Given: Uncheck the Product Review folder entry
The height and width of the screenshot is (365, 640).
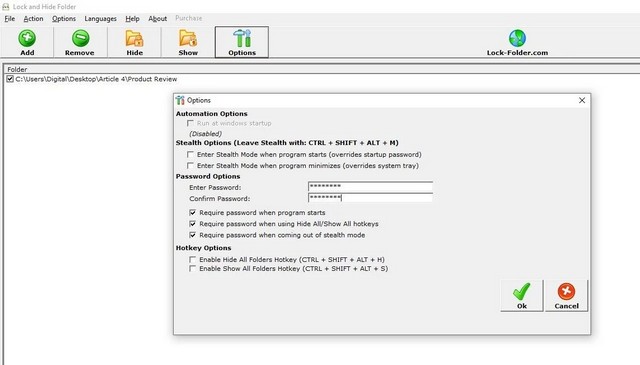Looking at the screenshot, I should coord(10,79).
